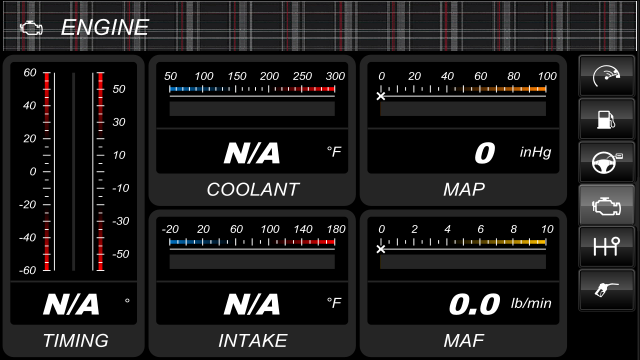Click the 180 mark on intake scale
This screenshot has width=640, height=360.
[336, 229]
